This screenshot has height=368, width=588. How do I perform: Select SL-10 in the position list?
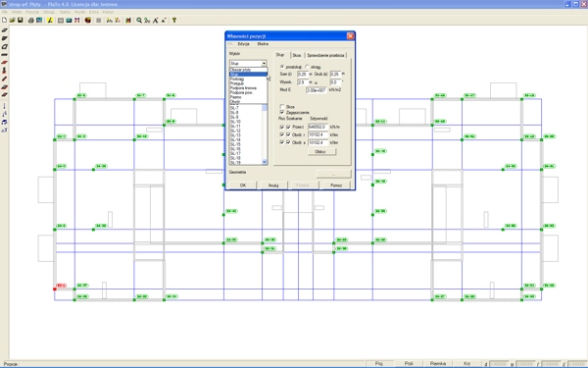point(245,122)
